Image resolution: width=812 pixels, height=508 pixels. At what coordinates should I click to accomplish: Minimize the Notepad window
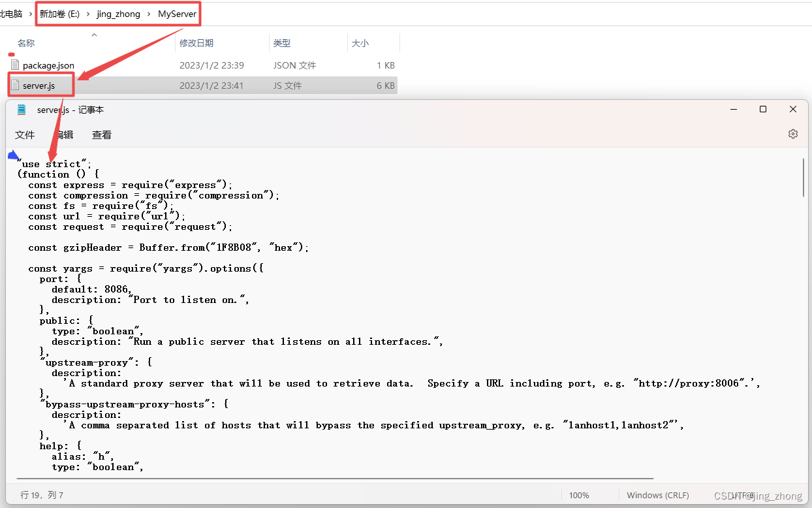coord(733,110)
